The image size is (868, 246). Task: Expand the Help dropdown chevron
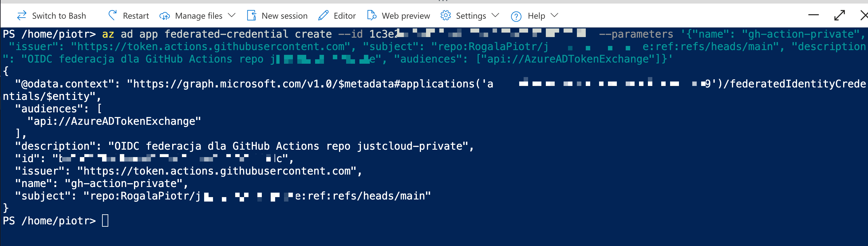[x=554, y=15]
